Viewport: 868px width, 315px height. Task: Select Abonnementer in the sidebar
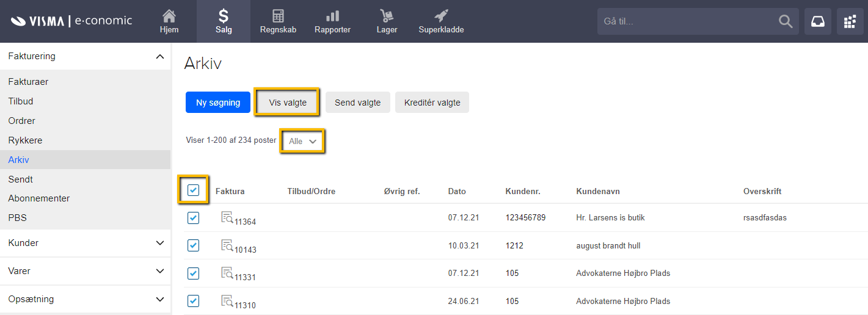tap(39, 198)
